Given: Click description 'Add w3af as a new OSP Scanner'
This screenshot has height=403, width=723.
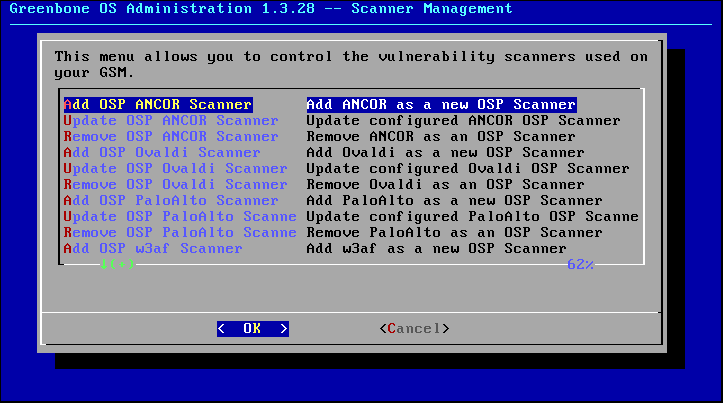Looking at the screenshot, I should click(x=437, y=249).
